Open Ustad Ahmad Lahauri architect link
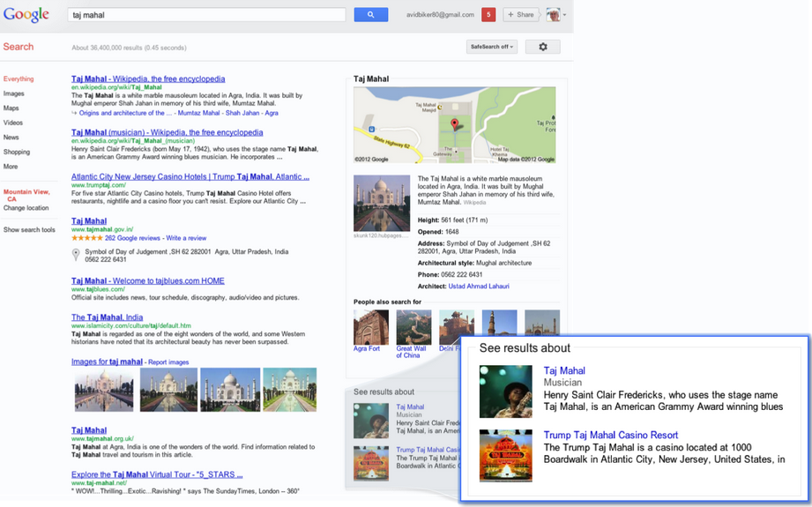Image resolution: width=812 pixels, height=507 pixels. (x=478, y=287)
